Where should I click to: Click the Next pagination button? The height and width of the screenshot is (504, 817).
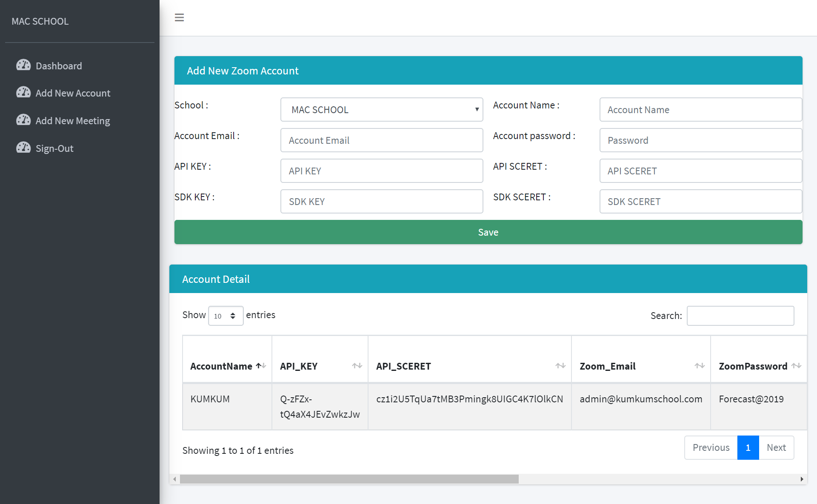[776, 447]
